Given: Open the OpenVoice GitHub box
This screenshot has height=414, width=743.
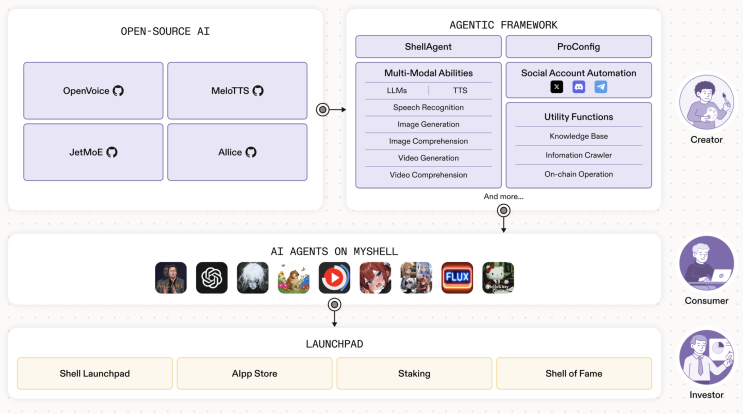Looking at the screenshot, I should [x=93, y=90].
